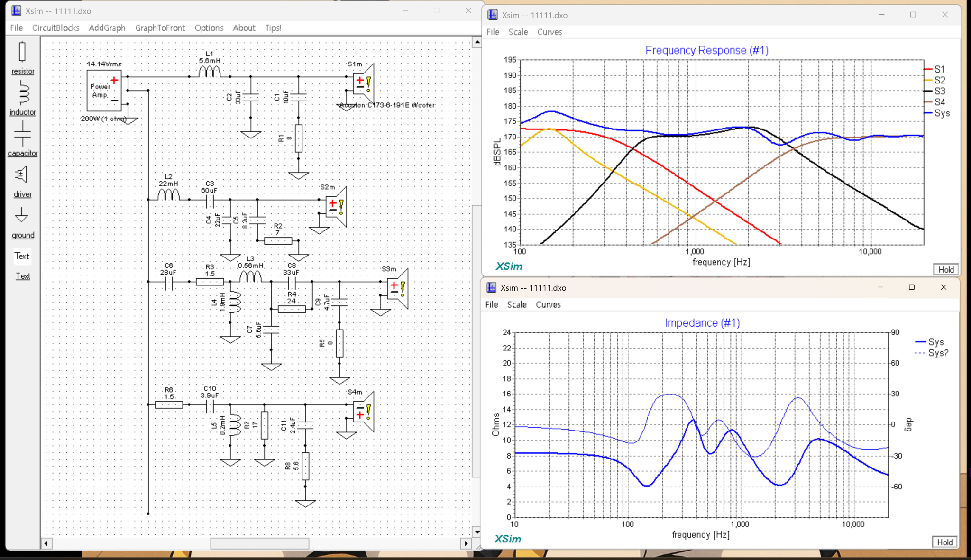Pick the underlined Text tool in the sidebar
Image resolution: width=971 pixels, height=560 pixels.
23,276
